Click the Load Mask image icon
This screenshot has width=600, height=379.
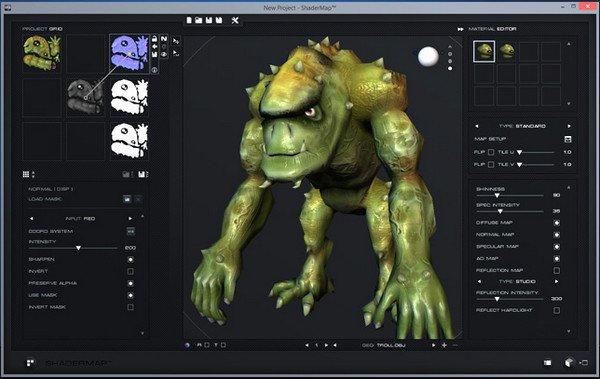click(x=127, y=199)
